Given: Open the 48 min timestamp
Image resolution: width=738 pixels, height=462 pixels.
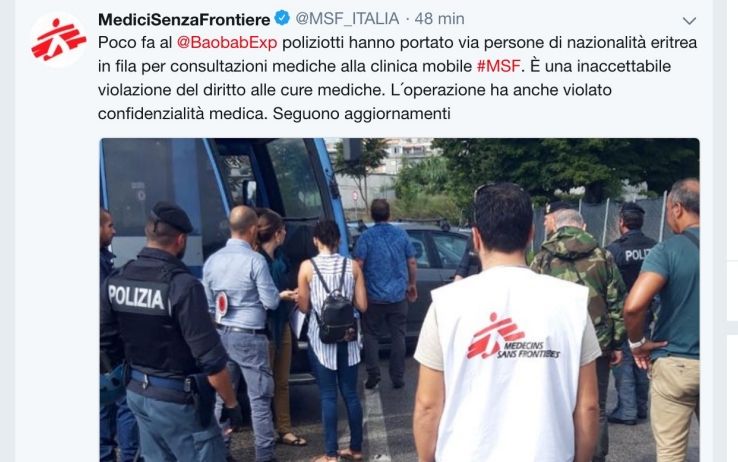Looking at the screenshot, I should click(440, 19).
